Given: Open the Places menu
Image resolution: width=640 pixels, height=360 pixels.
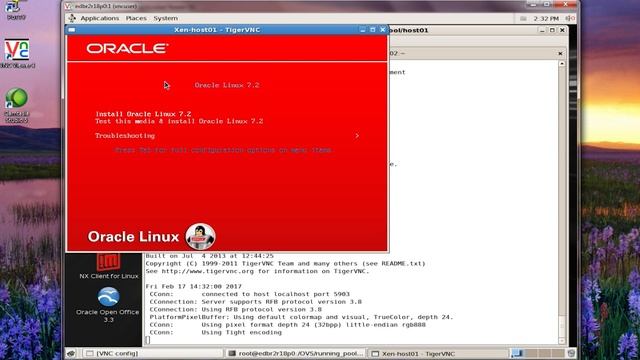Looking at the screenshot, I should [x=136, y=18].
